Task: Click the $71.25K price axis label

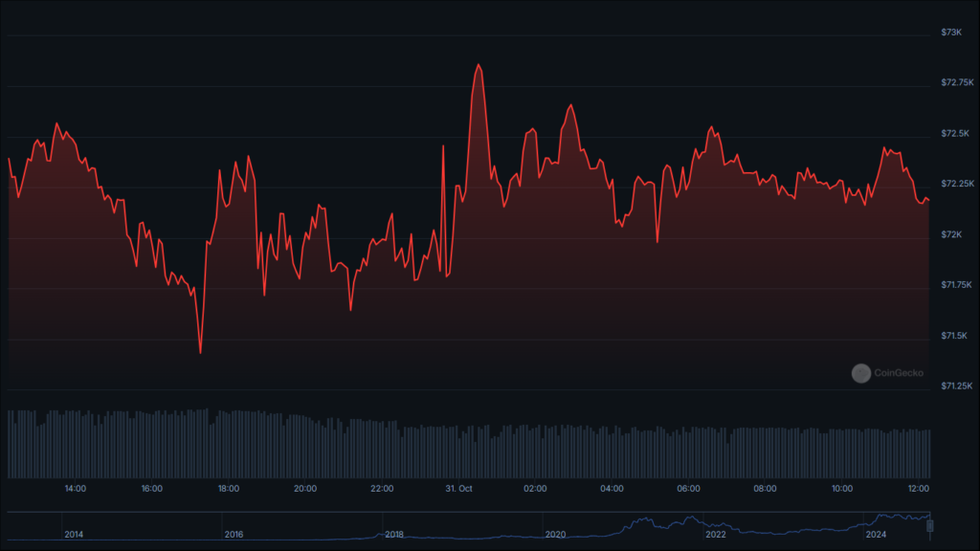Action: (957, 386)
